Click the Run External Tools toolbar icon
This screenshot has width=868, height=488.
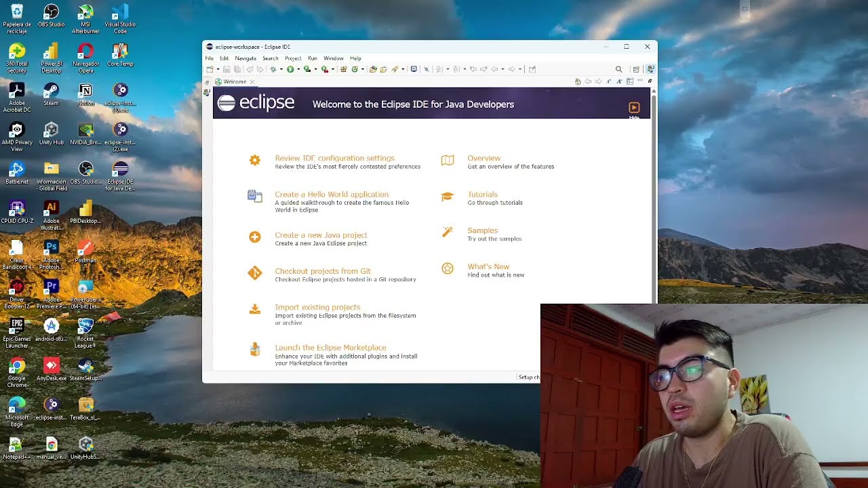(324, 69)
